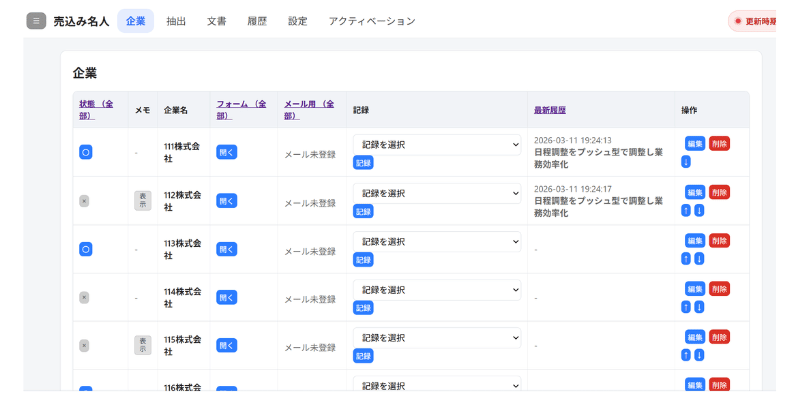Show memo with 表示 button for 112株式会社
The width and height of the screenshot is (800, 400).
[143, 201]
